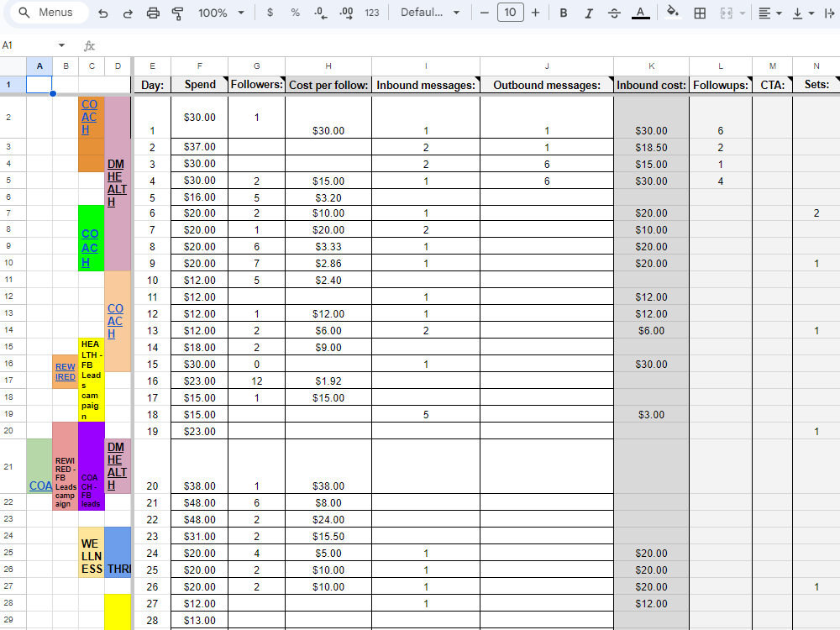Expand merge cells options arrow

(743, 13)
